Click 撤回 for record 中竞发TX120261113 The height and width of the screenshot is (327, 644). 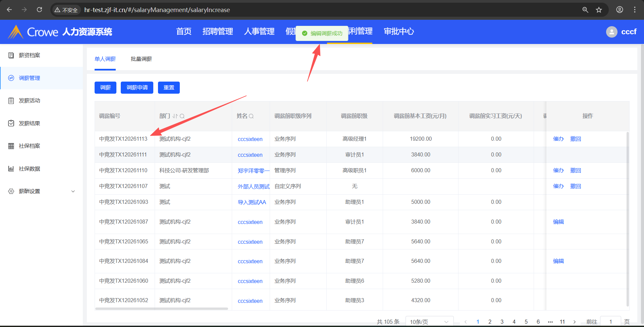[x=576, y=139]
